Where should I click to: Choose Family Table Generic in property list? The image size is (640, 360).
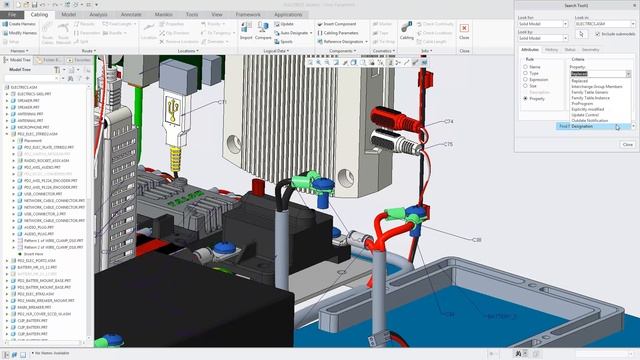[x=590, y=92]
